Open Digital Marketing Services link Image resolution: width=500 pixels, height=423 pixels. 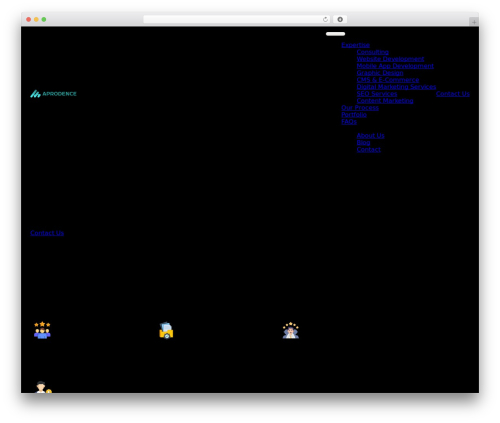pos(396,87)
